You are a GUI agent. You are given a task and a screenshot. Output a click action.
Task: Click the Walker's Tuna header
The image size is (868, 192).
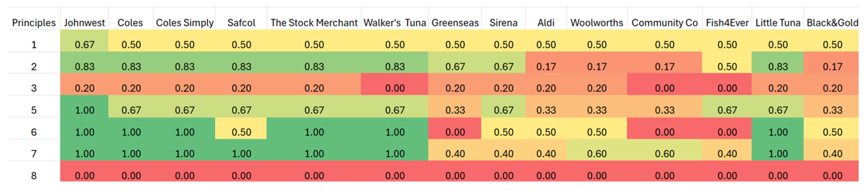(x=395, y=23)
